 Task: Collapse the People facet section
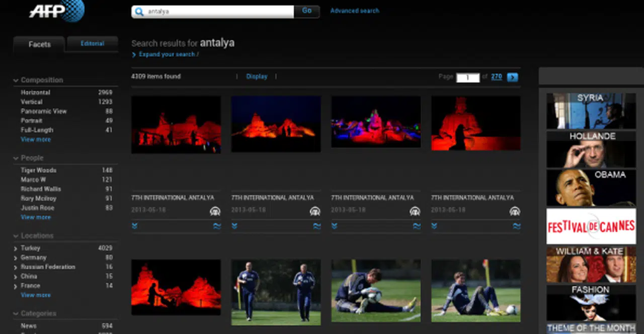point(16,158)
